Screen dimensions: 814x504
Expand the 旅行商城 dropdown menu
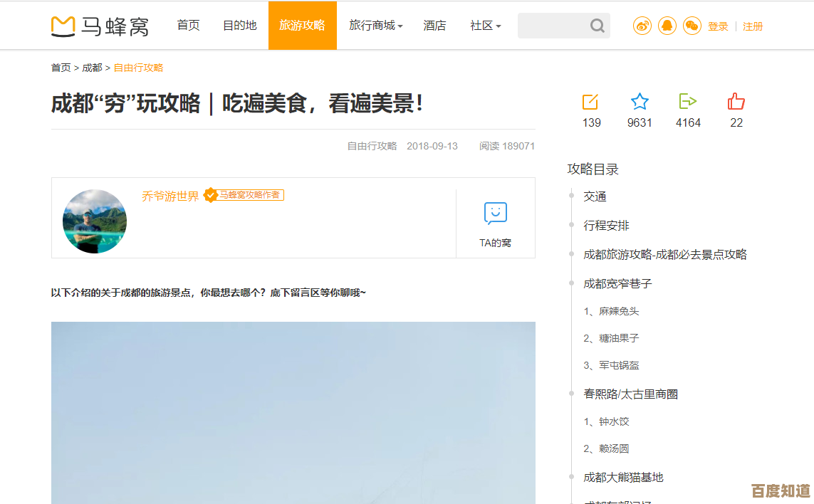click(x=375, y=26)
